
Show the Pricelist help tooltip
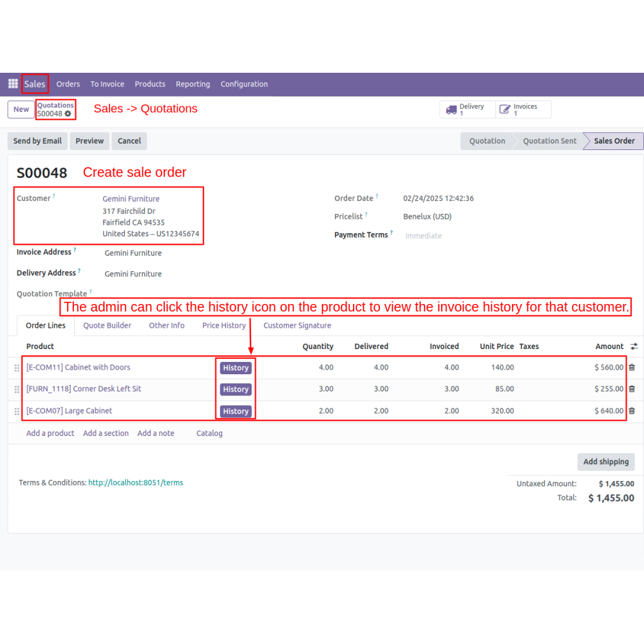tap(366, 214)
